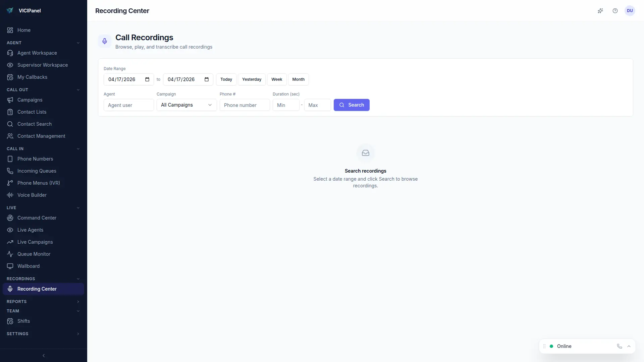Click the Phone number input field
644x362 pixels.
[x=245, y=105]
